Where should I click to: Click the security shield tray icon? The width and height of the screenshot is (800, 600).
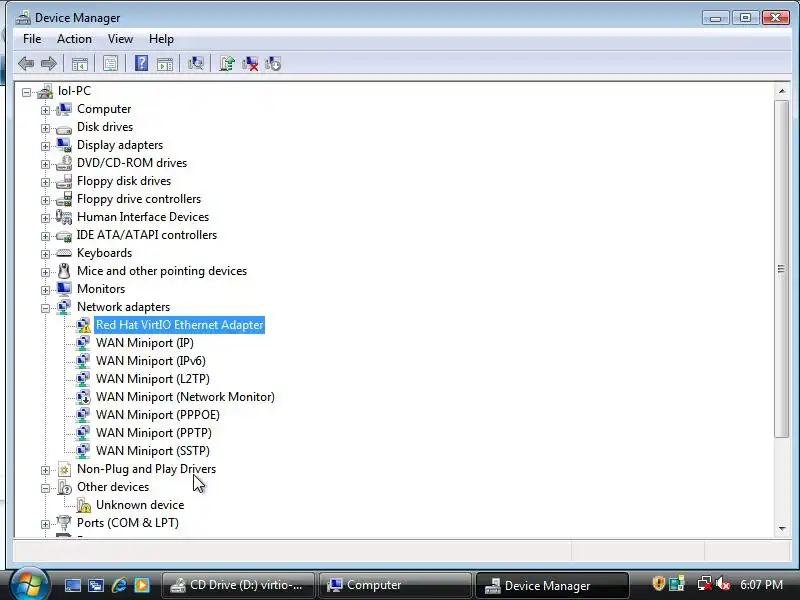(659, 583)
